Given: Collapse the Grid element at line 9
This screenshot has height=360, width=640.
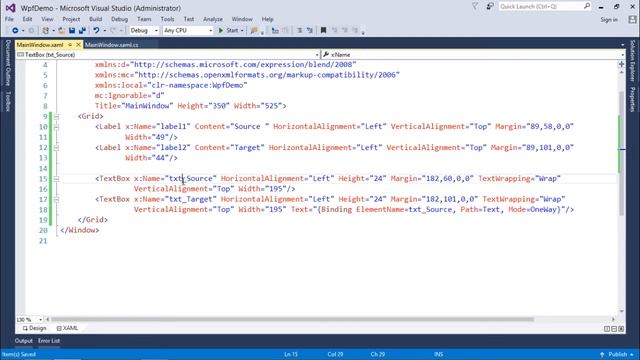Looking at the screenshot, I should point(56,117).
